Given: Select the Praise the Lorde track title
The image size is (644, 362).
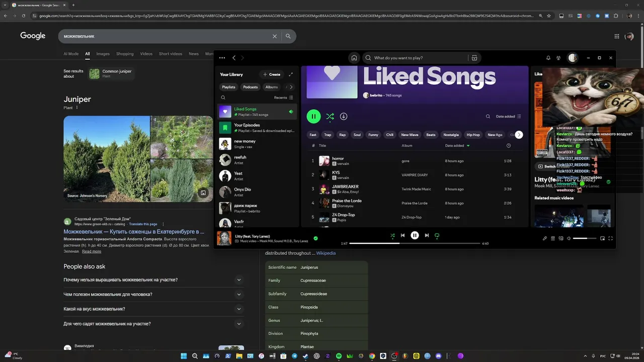Looking at the screenshot, I should 347,201.
